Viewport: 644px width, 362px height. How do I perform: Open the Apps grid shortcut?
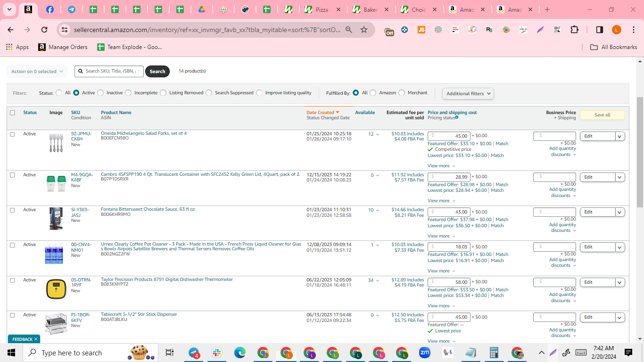[17, 47]
